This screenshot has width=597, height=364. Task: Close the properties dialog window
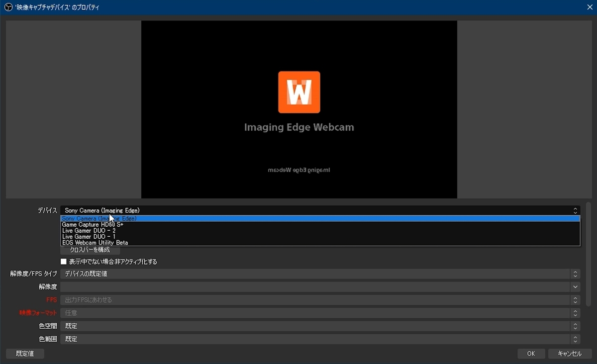590,7
